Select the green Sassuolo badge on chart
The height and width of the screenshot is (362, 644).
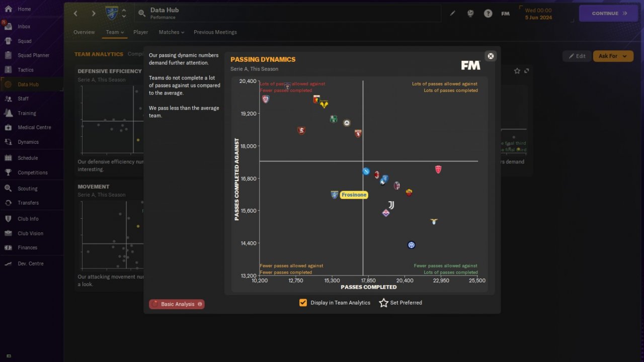(x=334, y=119)
